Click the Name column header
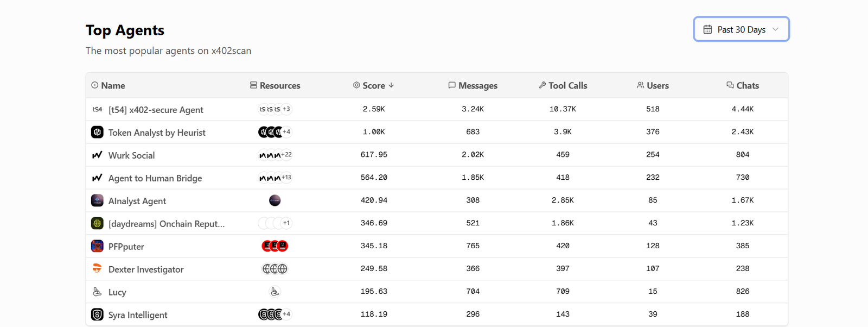Image resolution: width=868 pixels, height=327 pixels. pyautogui.click(x=108, y=85)
